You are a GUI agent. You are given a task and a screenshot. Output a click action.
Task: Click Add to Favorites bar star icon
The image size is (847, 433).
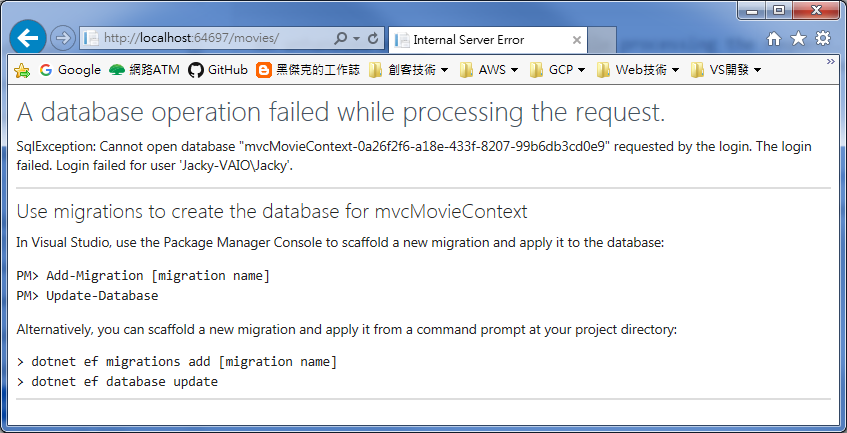point(22,70)
